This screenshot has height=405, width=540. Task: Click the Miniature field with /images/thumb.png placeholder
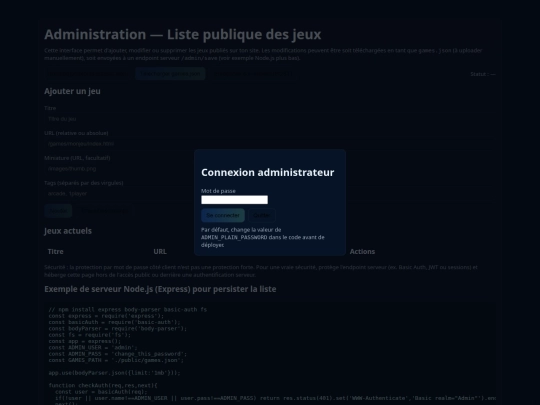270,168
